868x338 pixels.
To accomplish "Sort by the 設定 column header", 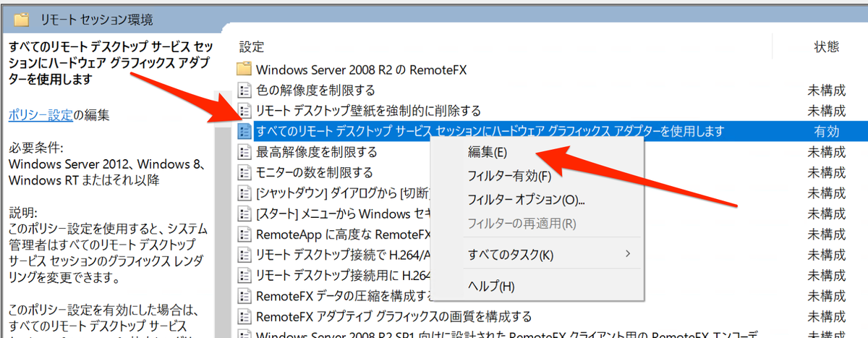I will click(252, 46).
